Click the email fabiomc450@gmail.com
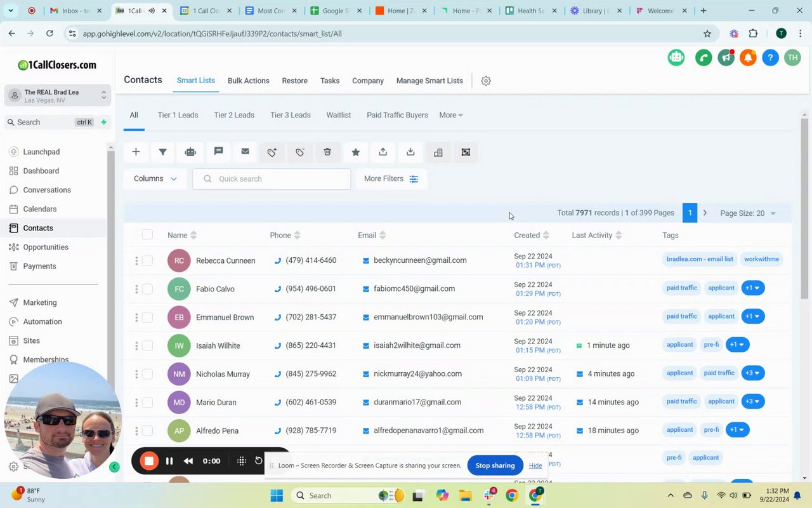Image resolution: width=812 pixels, height=508 pixels. 414,289
